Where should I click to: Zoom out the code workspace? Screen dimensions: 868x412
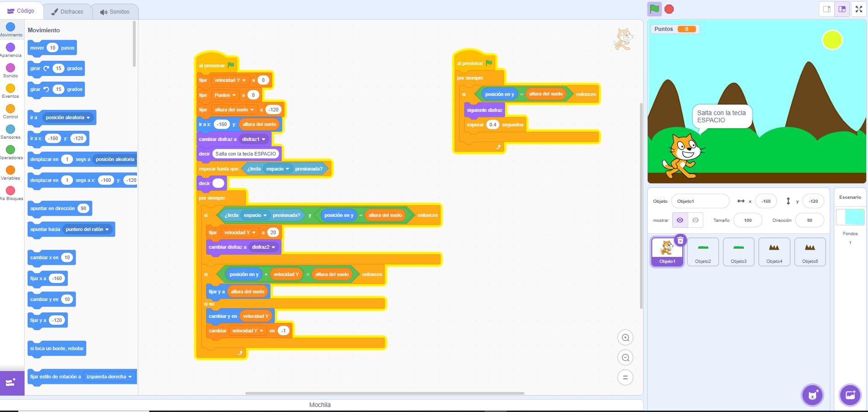[x=625, y=357]
